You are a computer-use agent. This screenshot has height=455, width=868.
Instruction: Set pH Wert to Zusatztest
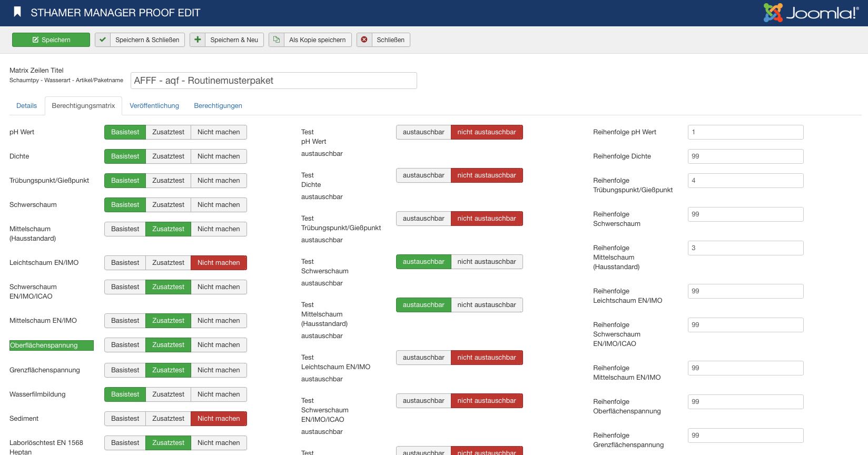click(x=168, y=132)
